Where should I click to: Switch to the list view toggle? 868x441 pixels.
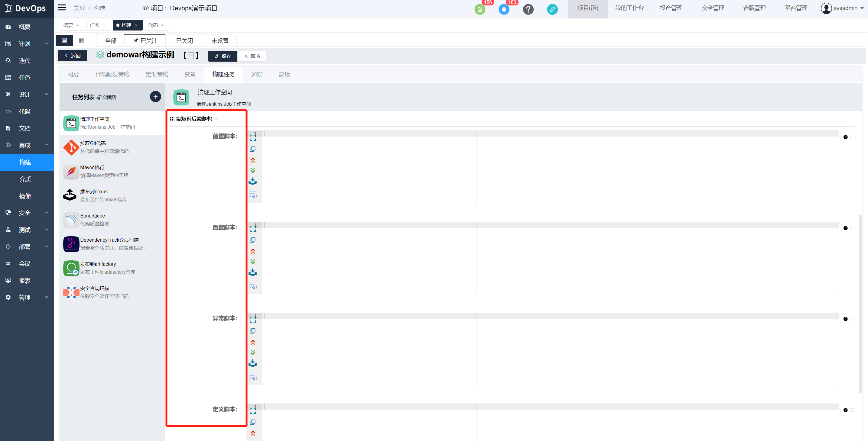click(x=64, y=40)
